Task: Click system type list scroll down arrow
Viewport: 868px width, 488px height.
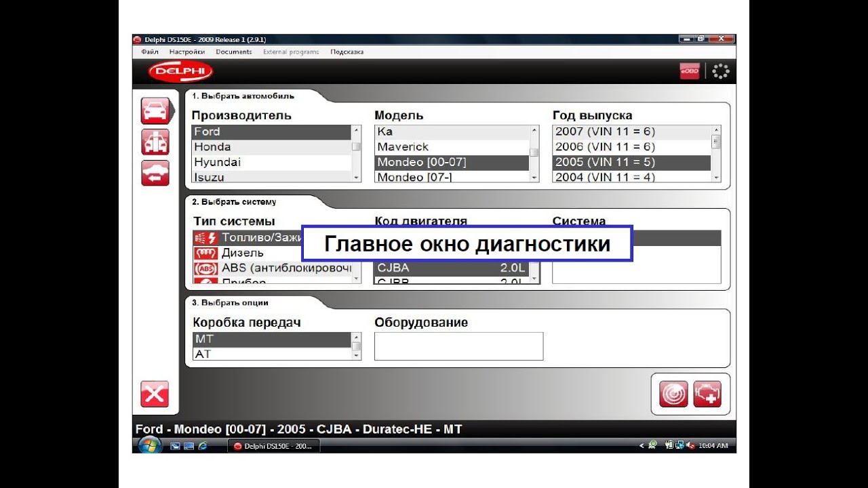Action: [x=357, y=278]
